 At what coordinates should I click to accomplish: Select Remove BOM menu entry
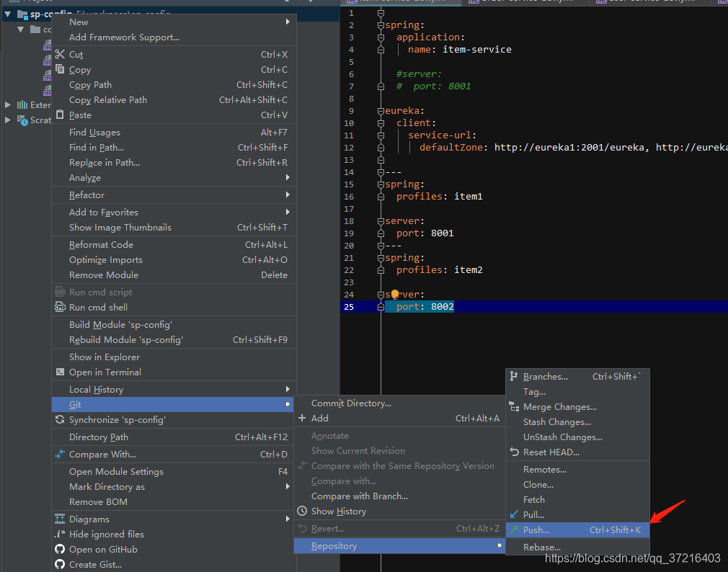click(174, 501)
